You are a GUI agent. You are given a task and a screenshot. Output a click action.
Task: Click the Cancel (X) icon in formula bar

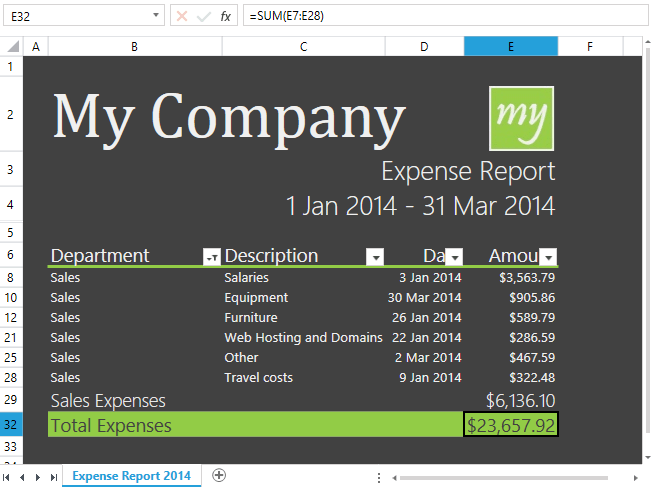[182, 16]
